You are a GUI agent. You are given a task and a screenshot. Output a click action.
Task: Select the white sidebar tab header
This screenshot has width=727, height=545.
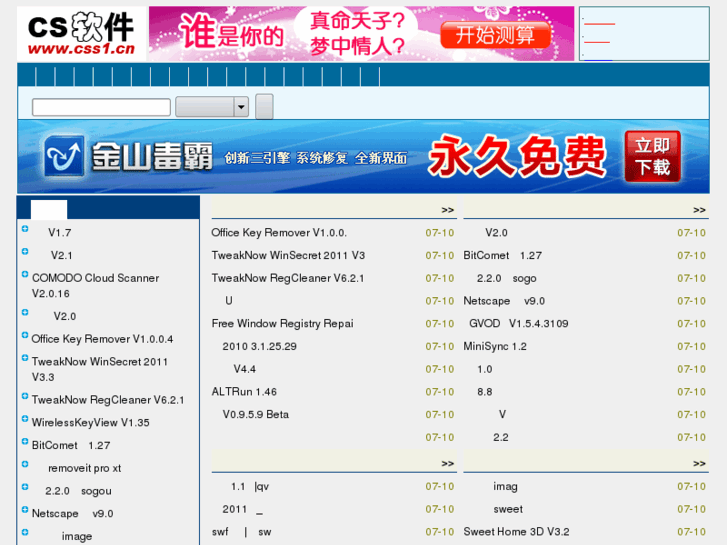tap(49, 209)
